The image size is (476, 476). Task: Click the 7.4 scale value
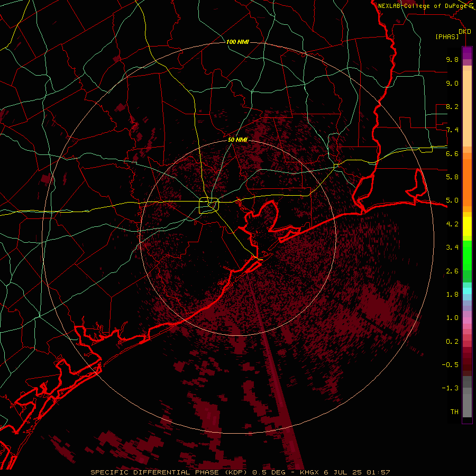[x=452, y=130]
